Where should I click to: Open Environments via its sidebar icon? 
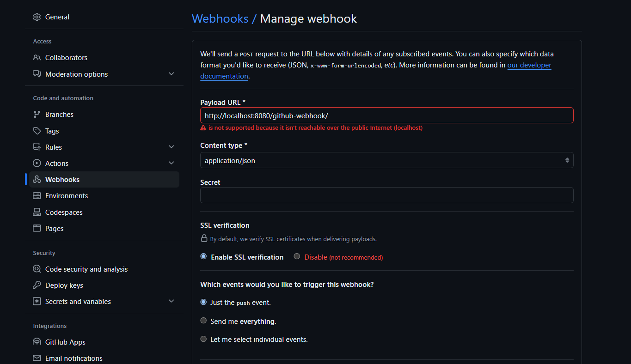(37, 195)
